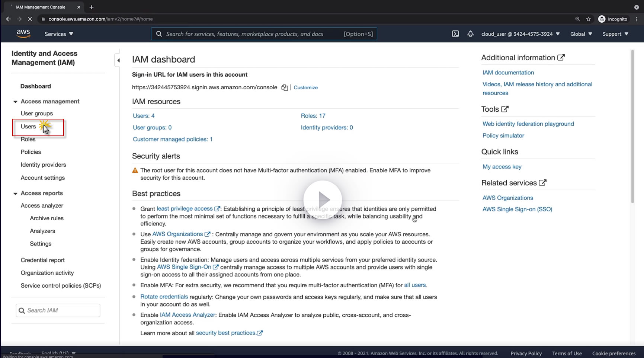Open Settings under Access analyzer
The height and width of the screenshot is (358, 644).
click(x=41, y=244)
